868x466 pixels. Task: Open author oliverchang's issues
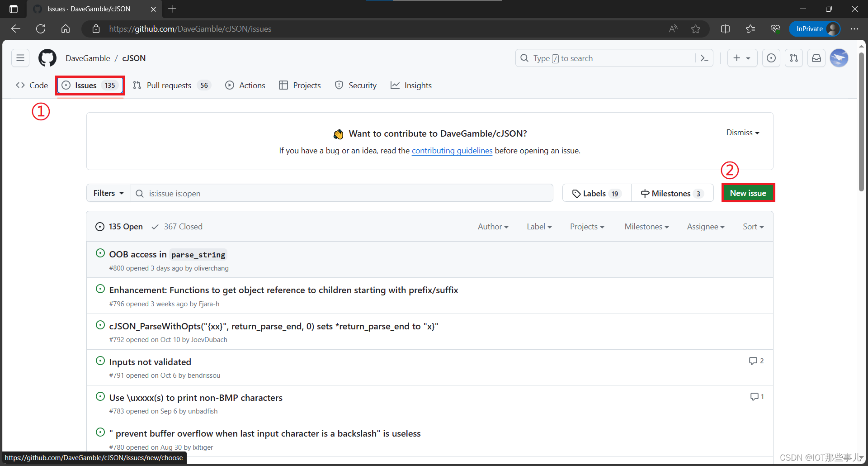(x=212, y=268)
